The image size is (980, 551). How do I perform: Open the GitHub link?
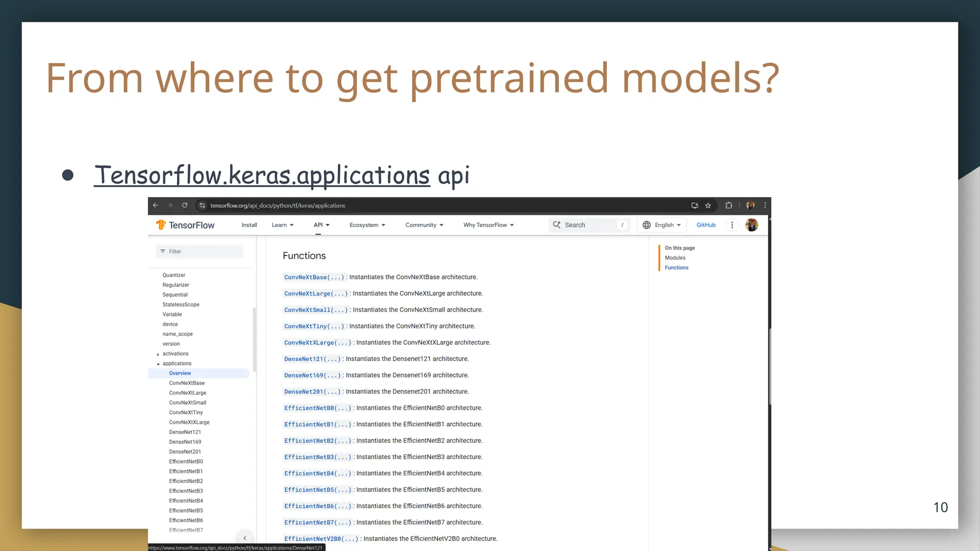(x=706, y=225)
